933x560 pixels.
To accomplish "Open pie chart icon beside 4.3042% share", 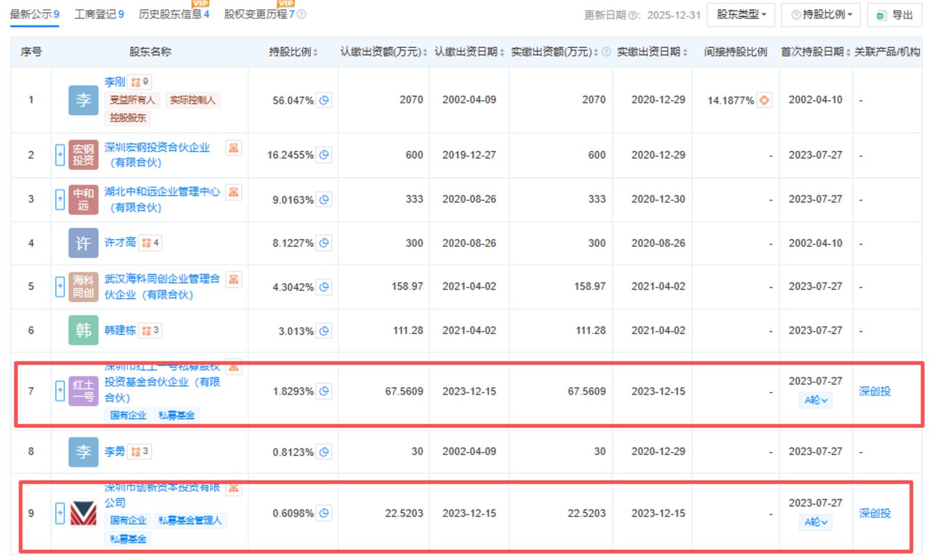I will [x=324, y=287].
